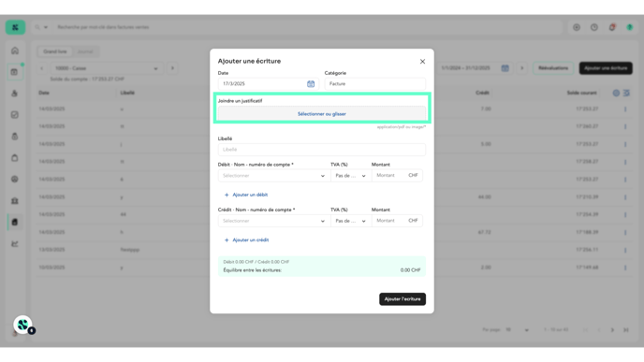
Task: Click the Libellé text input
Action: 322,150
